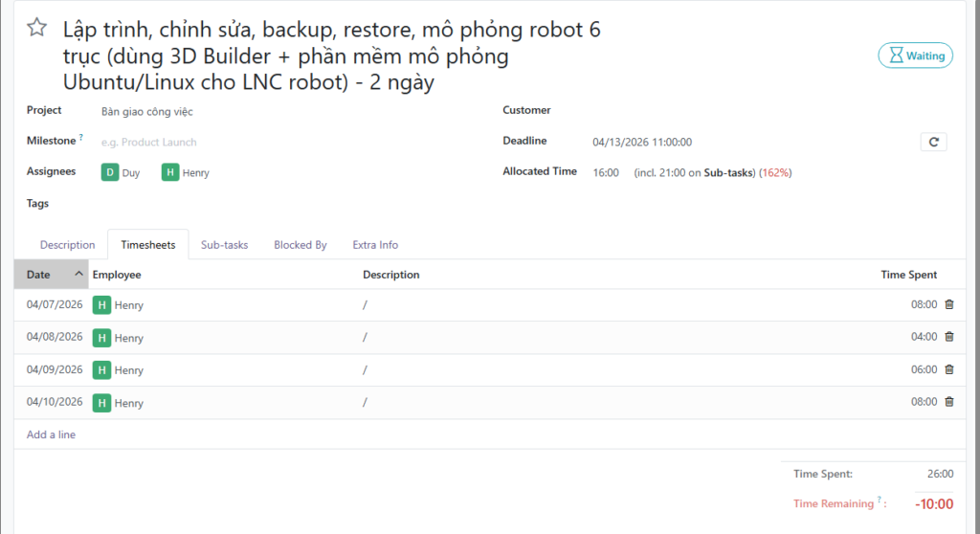Delete the 04/08/2026 timesheet entry

949,337
